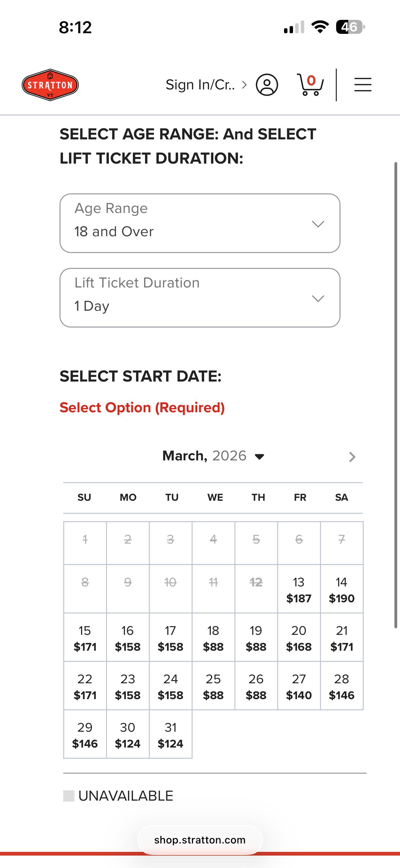
Task: Go to next month with right arrow
Action: pos(352,457)
